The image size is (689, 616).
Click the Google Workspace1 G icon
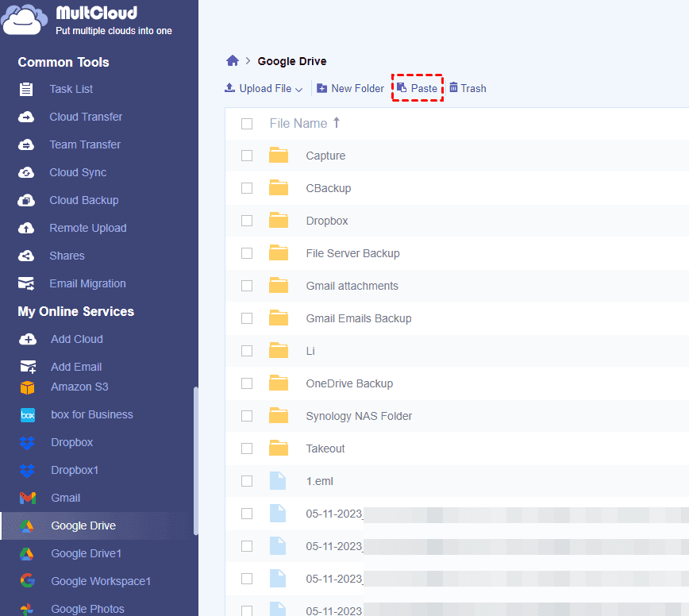point(27,581)
